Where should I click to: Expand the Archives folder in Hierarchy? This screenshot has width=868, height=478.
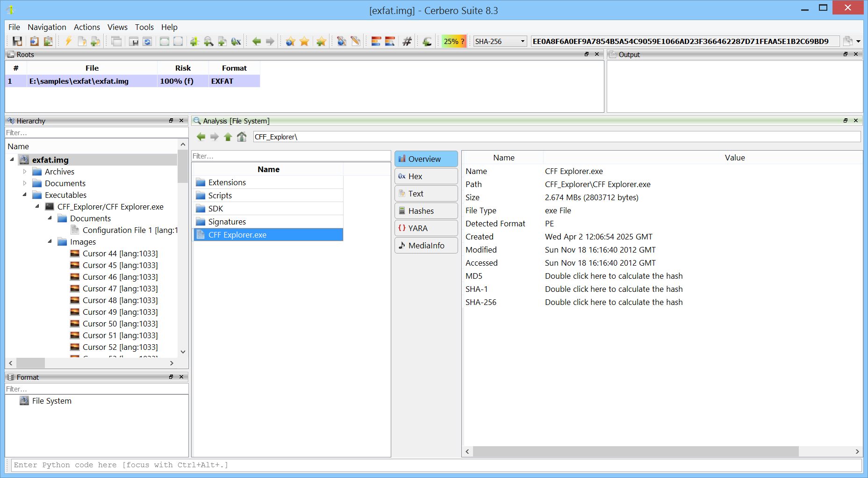click(x=25, y=172)
